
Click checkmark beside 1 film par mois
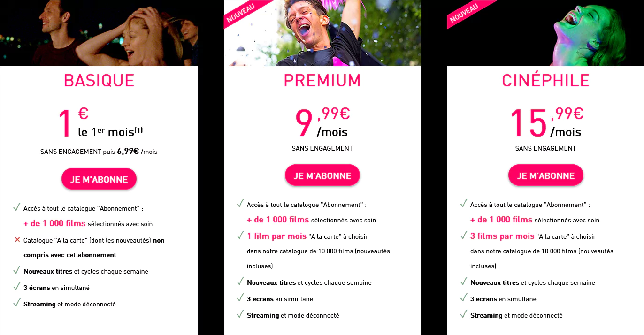coord(240,235)
